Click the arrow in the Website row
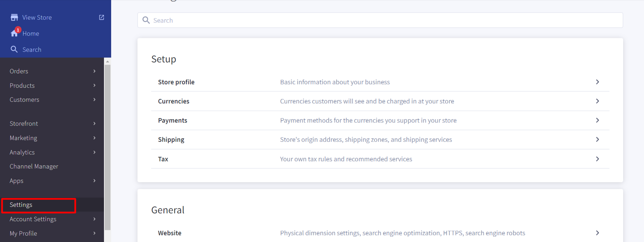This screenshot has width=644, height=242. (x=597, y=233)
